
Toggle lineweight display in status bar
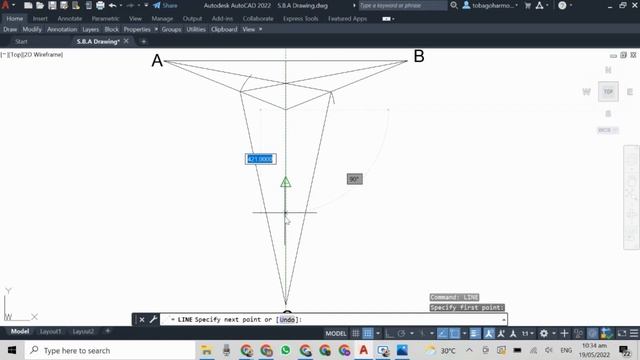pos(475,333)
